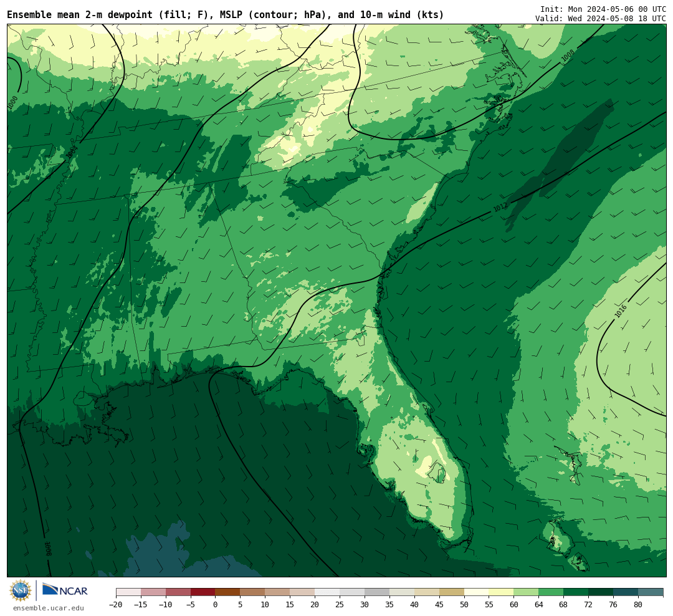Open the ensemble.ucar.edu link text
Screen dimensions: 673x616
pos(49,608)
